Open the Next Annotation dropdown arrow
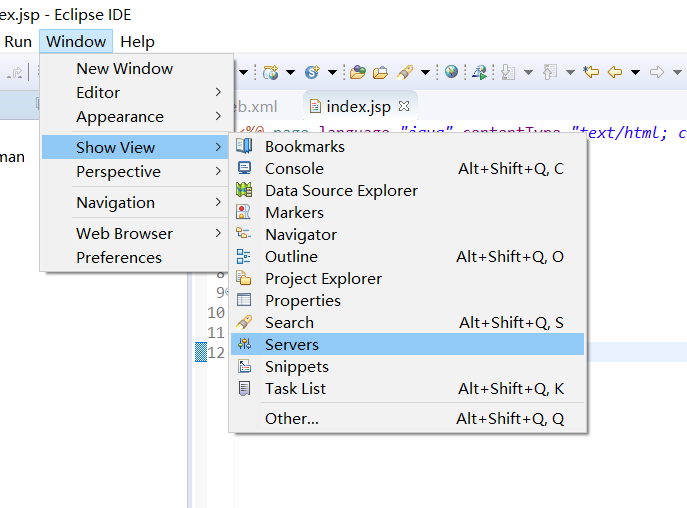 (x=528, y=72)
